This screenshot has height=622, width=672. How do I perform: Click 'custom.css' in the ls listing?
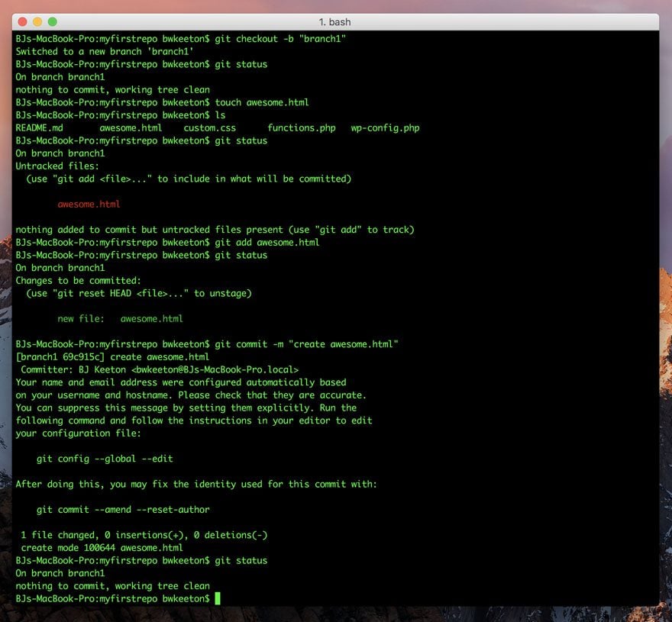click(209, 128)
